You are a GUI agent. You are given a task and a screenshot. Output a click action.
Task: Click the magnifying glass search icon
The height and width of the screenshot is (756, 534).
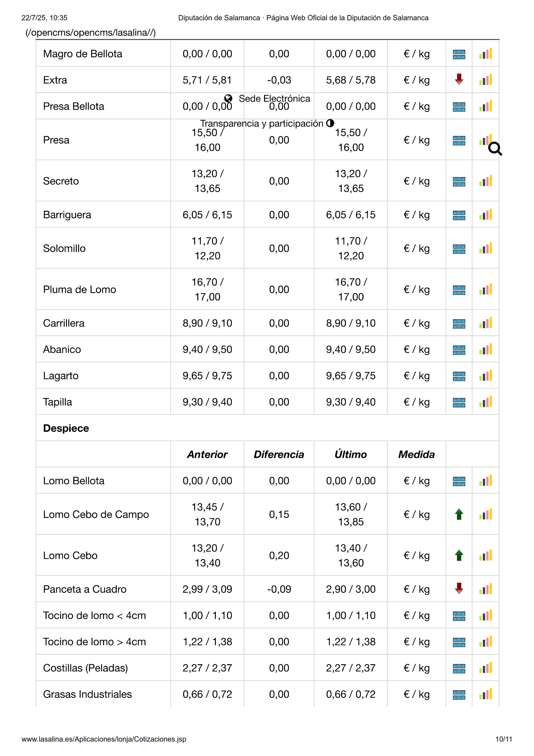pos(495,149)
